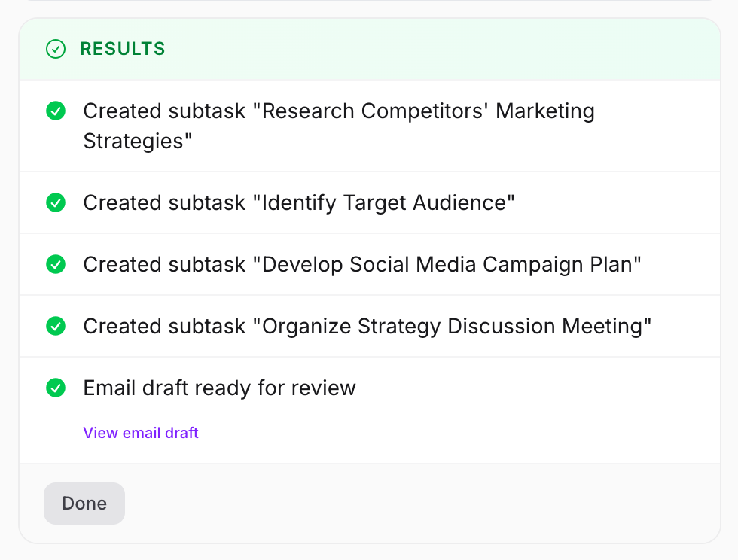Click the Email draft ready for review row

pos(219,388)
